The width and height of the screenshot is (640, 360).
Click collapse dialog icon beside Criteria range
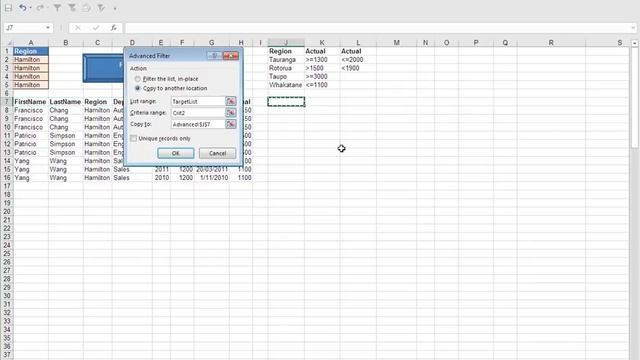231,113
